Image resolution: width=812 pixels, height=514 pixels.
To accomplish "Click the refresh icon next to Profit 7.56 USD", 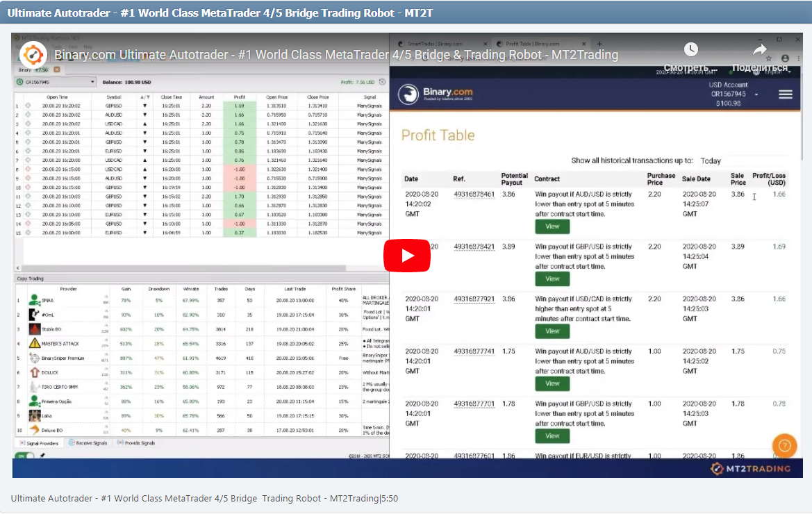I will coord(381,83).
